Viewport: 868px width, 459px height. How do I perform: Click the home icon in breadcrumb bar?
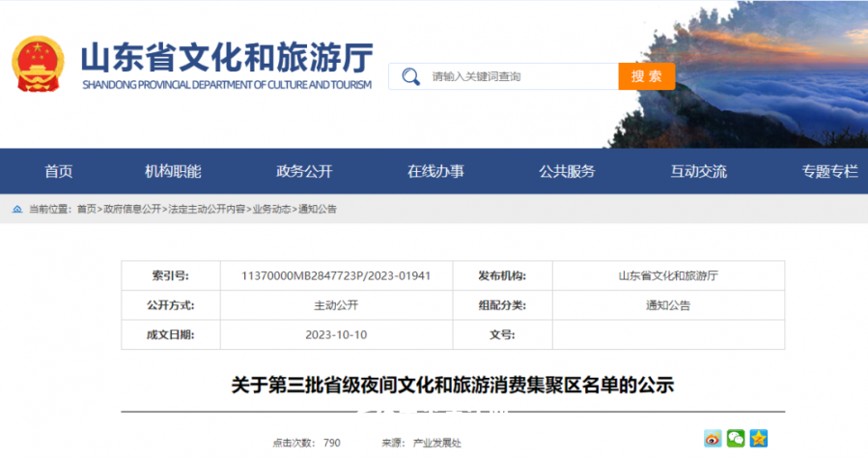pos(17,209)
